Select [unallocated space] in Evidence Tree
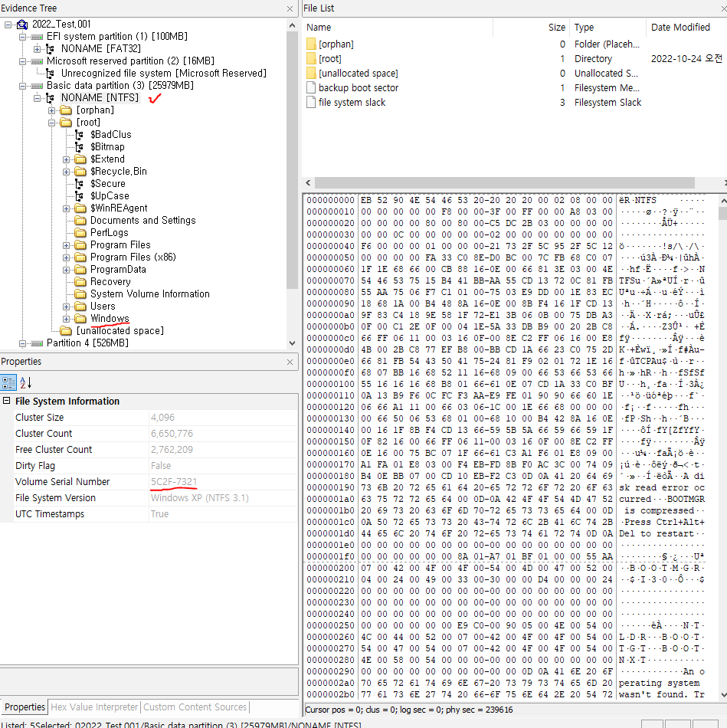The image size is (727, 728). pos(120,330)
